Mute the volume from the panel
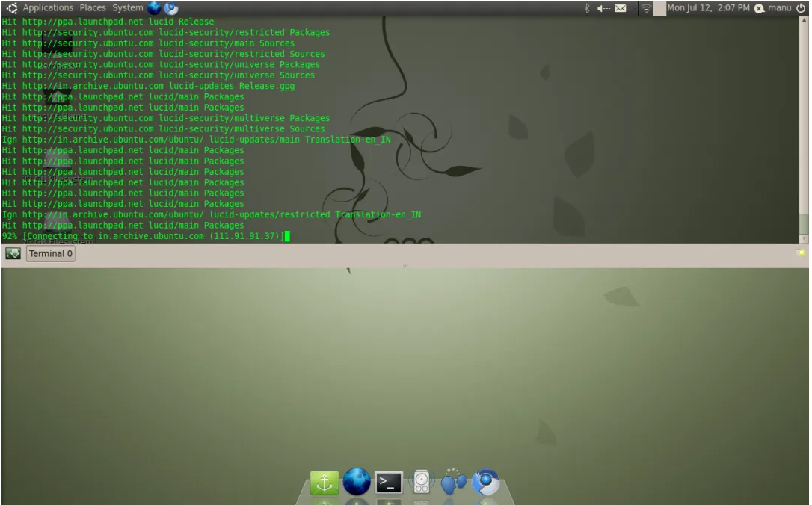This screenshot has height=505, width=812. coord(603,7)
